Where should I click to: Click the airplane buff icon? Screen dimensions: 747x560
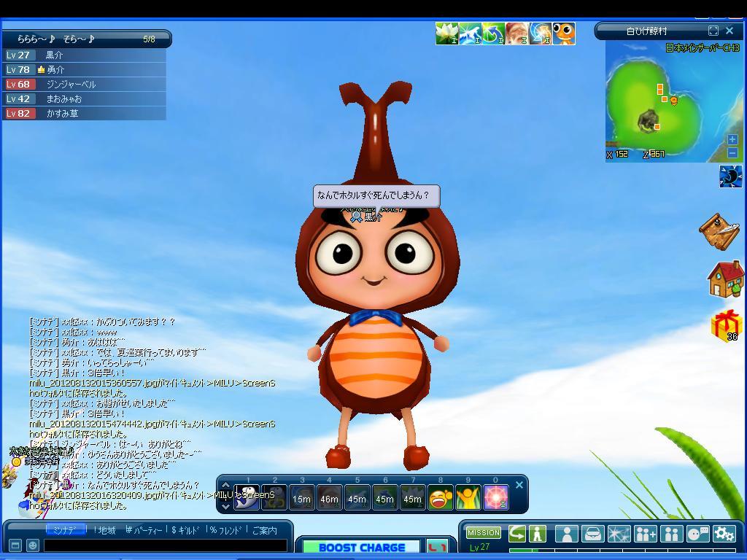click(x=471, y=34)
